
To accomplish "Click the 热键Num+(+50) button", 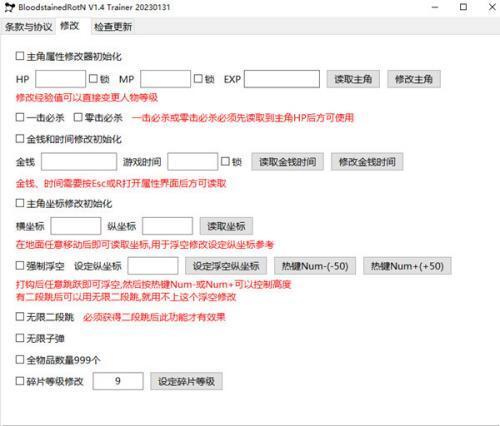I will (407, 266).
